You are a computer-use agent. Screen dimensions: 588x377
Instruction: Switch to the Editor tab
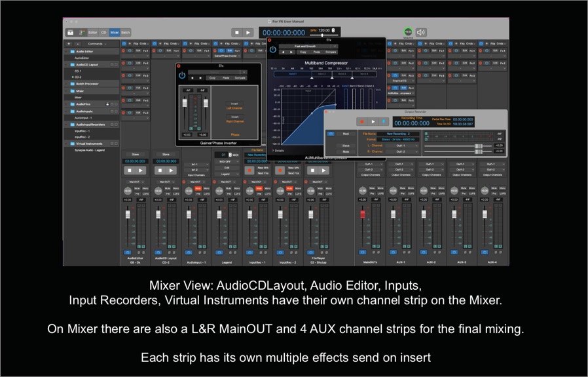pos(93,32)
